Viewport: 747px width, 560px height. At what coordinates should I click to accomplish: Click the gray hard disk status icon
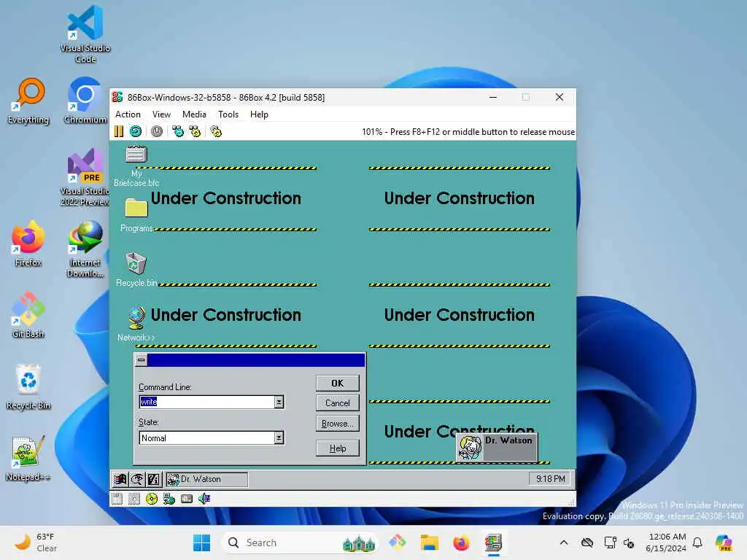click(187, 499)
